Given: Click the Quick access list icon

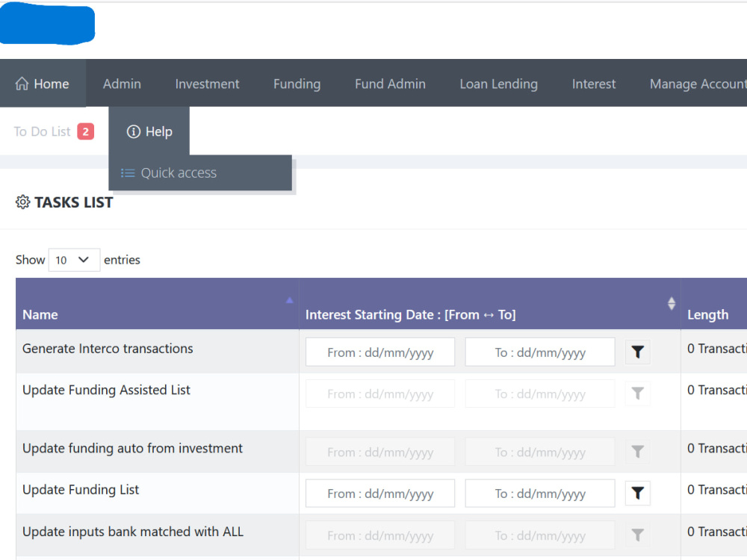Looking at the screenshot, I should [128, 173].
